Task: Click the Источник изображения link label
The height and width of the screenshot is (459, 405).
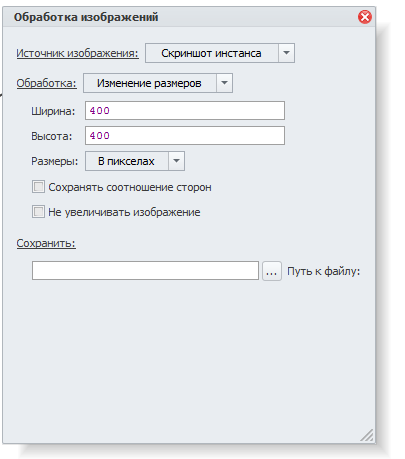Action: (77, 53)
